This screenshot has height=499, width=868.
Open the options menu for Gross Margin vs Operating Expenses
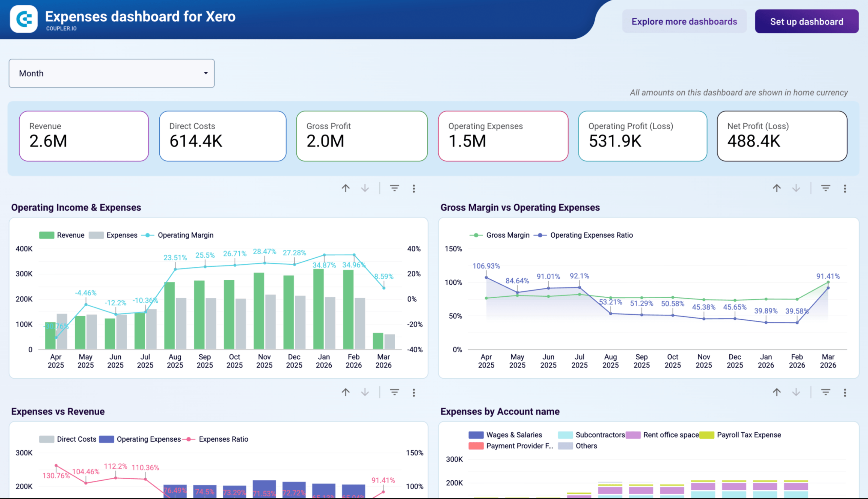[x=845, y=188]
